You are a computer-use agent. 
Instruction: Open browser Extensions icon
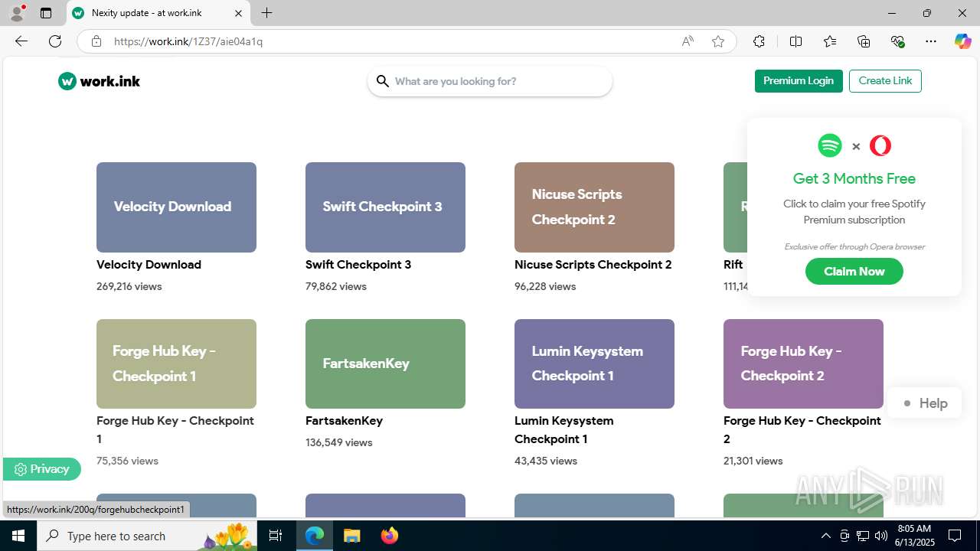(x=759, y=41)
